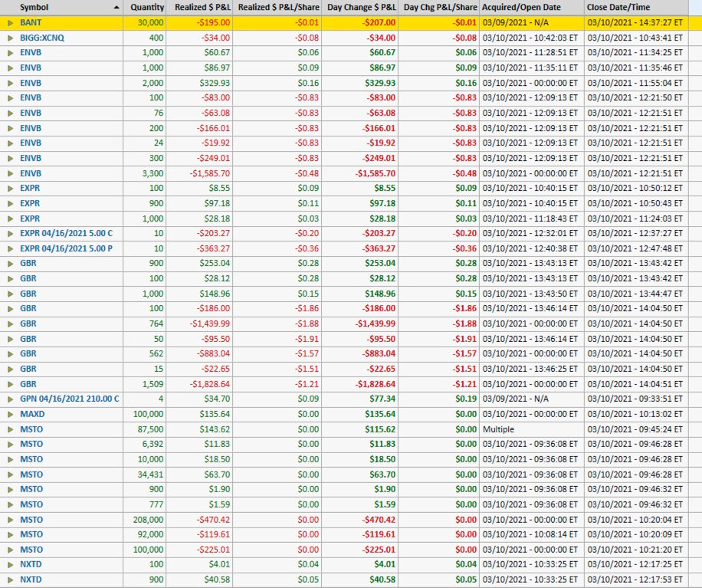Sort by Realized $ P&L column header
Viewport: 702px width, 588px height.
point(202,7)
